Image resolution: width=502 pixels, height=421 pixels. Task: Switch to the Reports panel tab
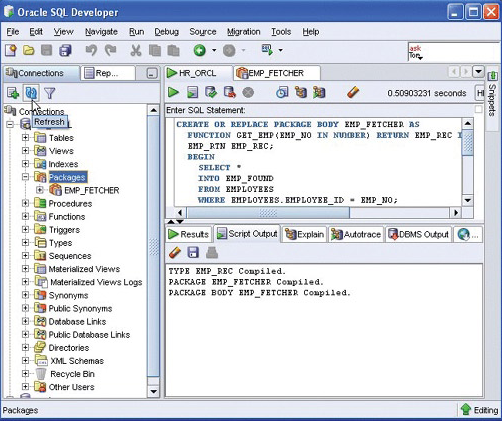point(108,73)
